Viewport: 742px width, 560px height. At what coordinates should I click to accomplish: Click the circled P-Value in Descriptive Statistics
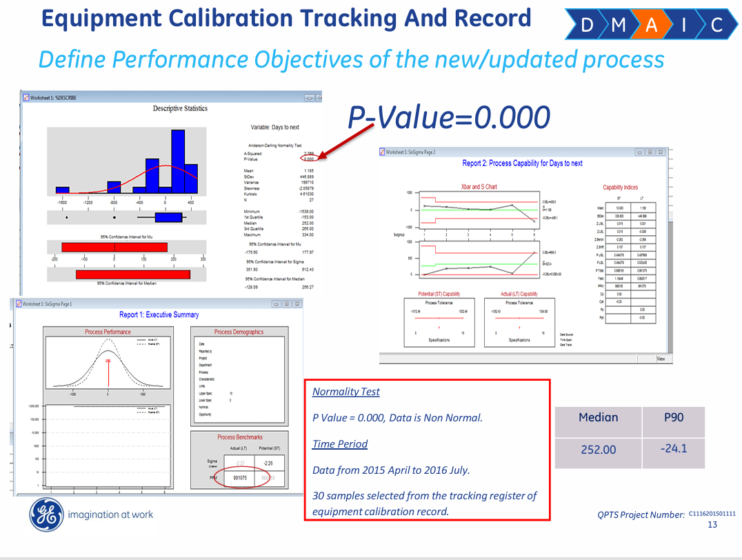coord(308,159)
